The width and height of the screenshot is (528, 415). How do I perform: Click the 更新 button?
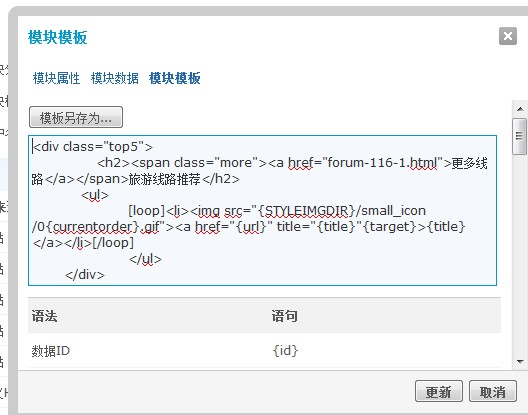point(439,391)
